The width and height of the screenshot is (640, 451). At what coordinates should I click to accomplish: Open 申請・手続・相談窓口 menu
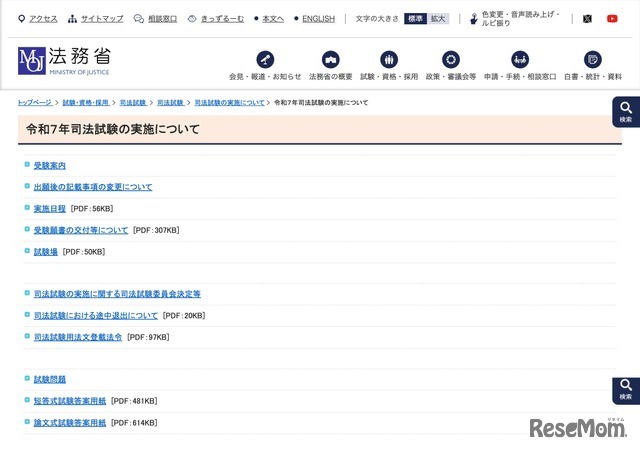click(x=520, y=60)
